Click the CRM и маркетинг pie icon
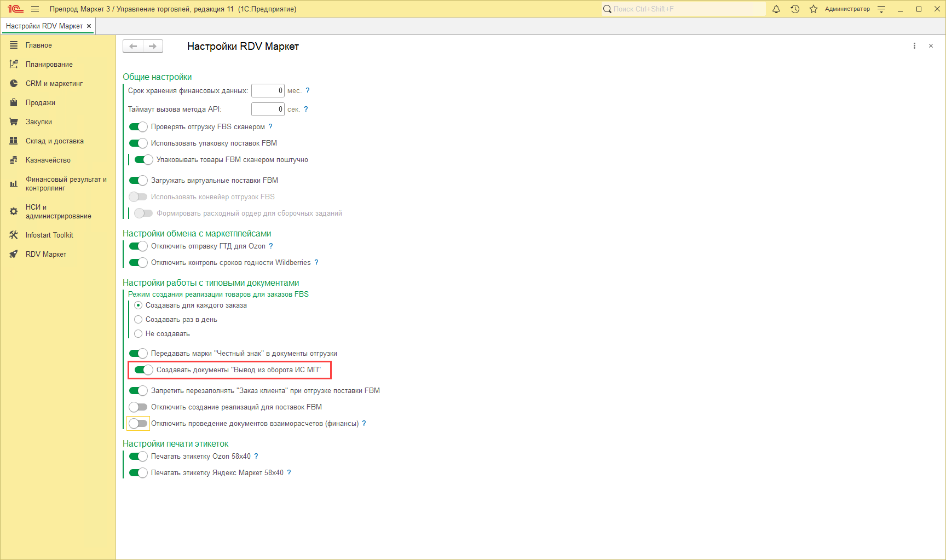The width and height of the screenshot is (946, 560). [x=14, y=83]
